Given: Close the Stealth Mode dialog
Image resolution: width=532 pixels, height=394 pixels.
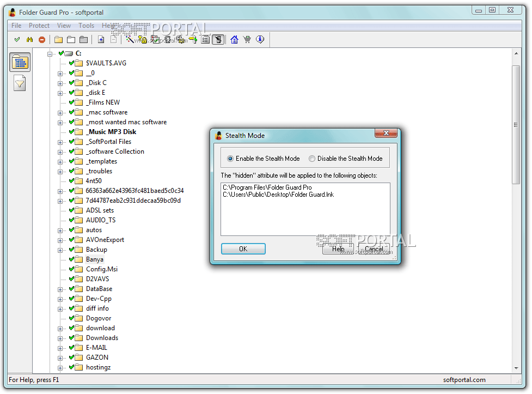Looking at the screenshot, I should pyautogui.click(x=386, y=133).
